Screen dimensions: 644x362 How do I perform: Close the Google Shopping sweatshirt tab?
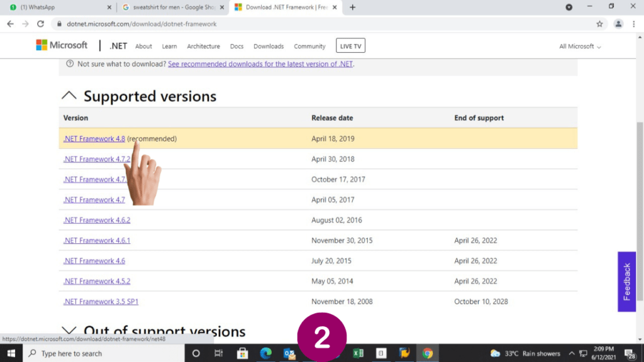coord(222,8)
